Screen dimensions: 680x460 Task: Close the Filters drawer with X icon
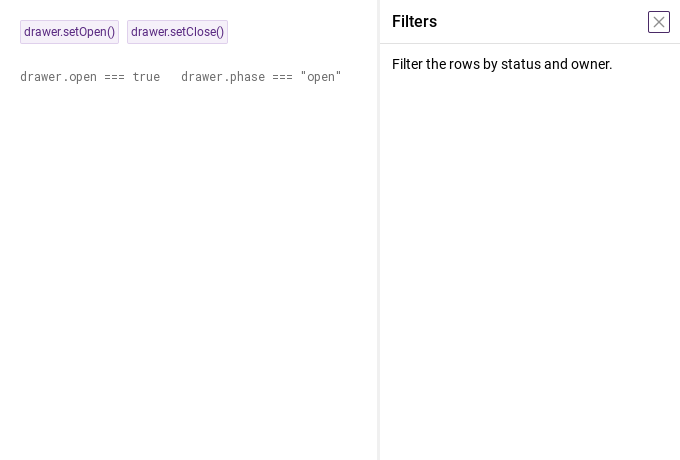click(x=659, y=22)
